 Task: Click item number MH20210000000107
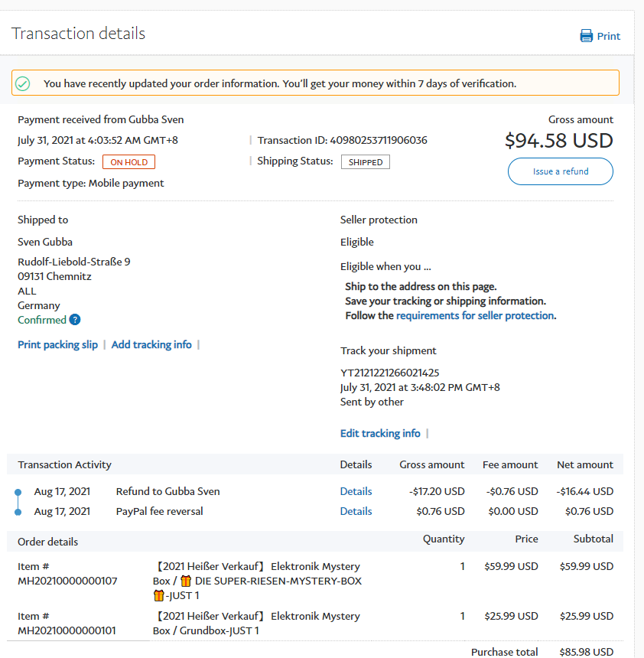(x=67, y=581)
